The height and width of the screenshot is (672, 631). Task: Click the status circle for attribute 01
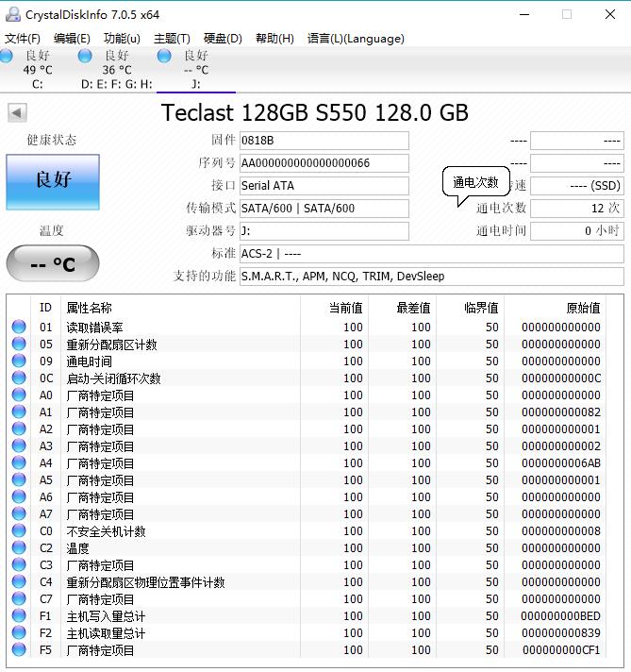point(19,327)
